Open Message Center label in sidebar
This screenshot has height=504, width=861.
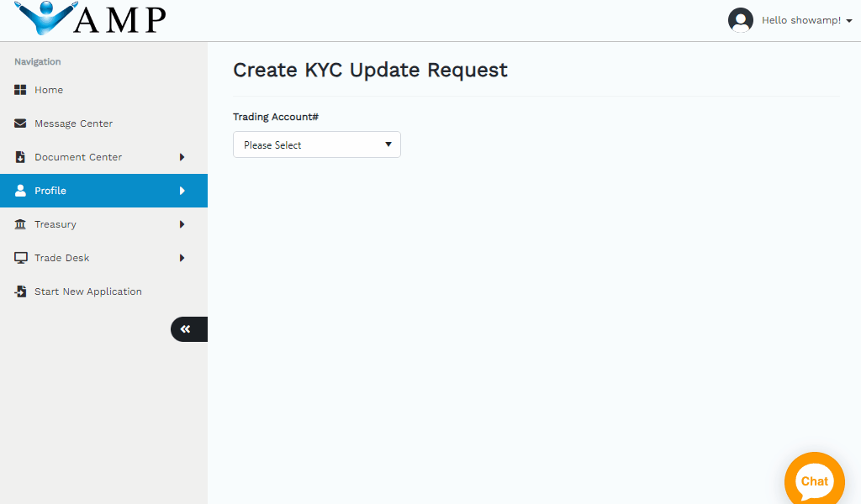coord(73,123)
